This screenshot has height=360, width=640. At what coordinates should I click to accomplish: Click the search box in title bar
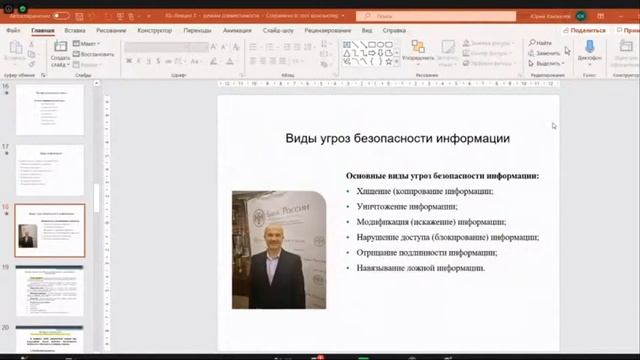436,16
